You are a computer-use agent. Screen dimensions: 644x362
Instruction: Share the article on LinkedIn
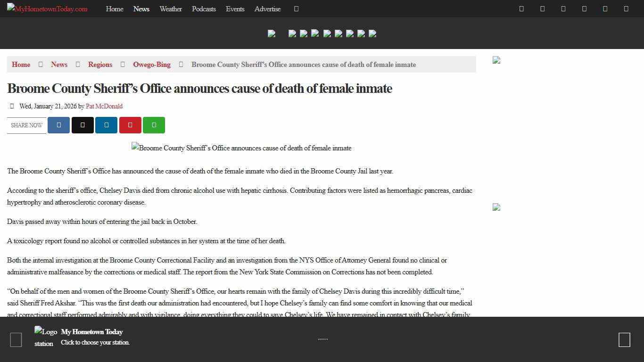[106, 125]
